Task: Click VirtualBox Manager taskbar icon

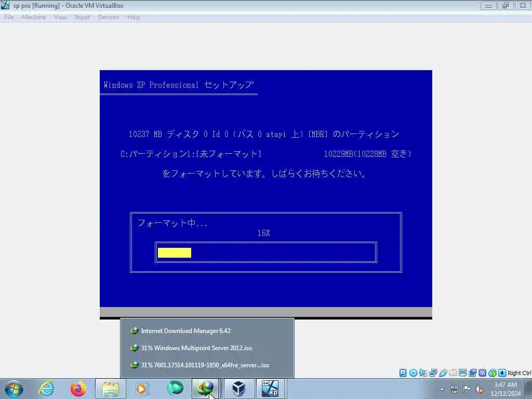Action: [239, 389]
